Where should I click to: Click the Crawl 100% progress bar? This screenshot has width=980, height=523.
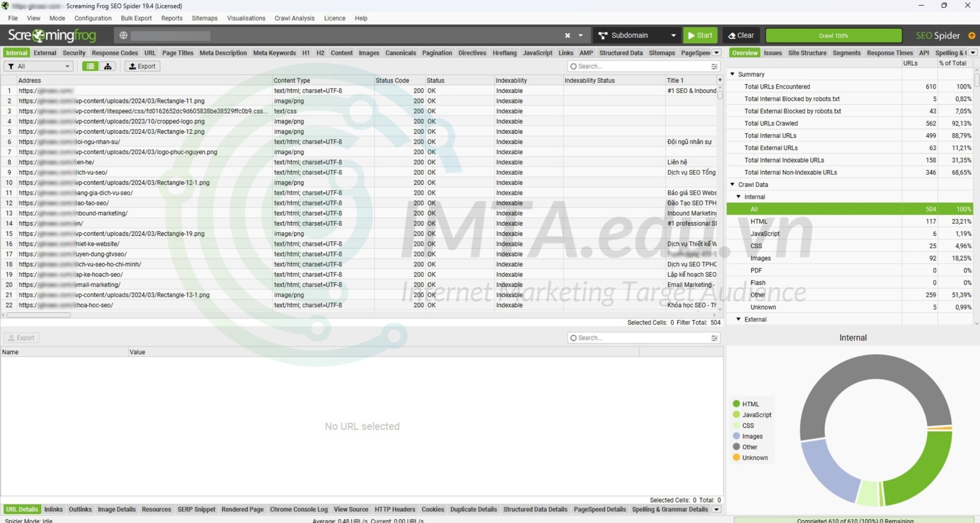coord(833,36)
